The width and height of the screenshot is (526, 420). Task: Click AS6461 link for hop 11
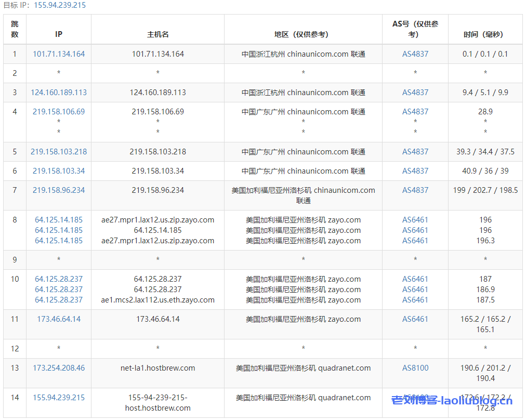click(415, 319)
